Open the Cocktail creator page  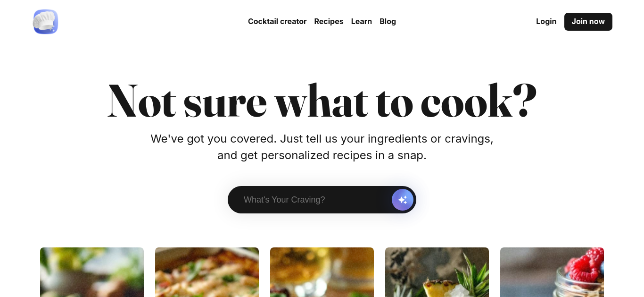(x=277, y=21)
